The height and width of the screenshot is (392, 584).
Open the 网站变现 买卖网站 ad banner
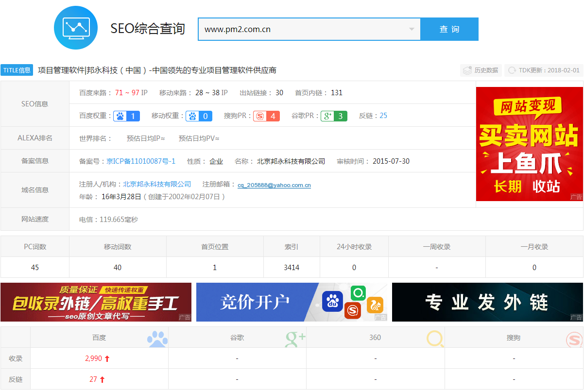[x=529, y=144]
